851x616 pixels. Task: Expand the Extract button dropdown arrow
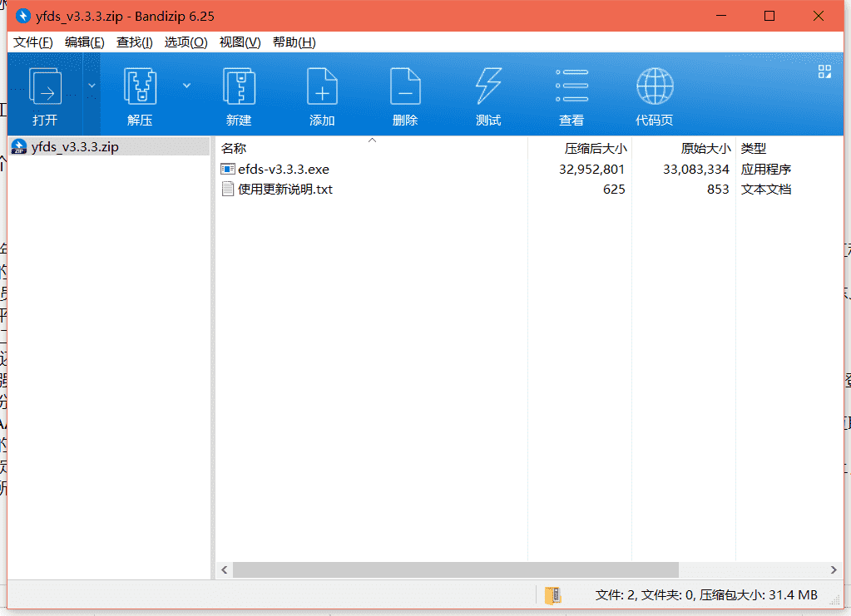click(x=186, y=86)
